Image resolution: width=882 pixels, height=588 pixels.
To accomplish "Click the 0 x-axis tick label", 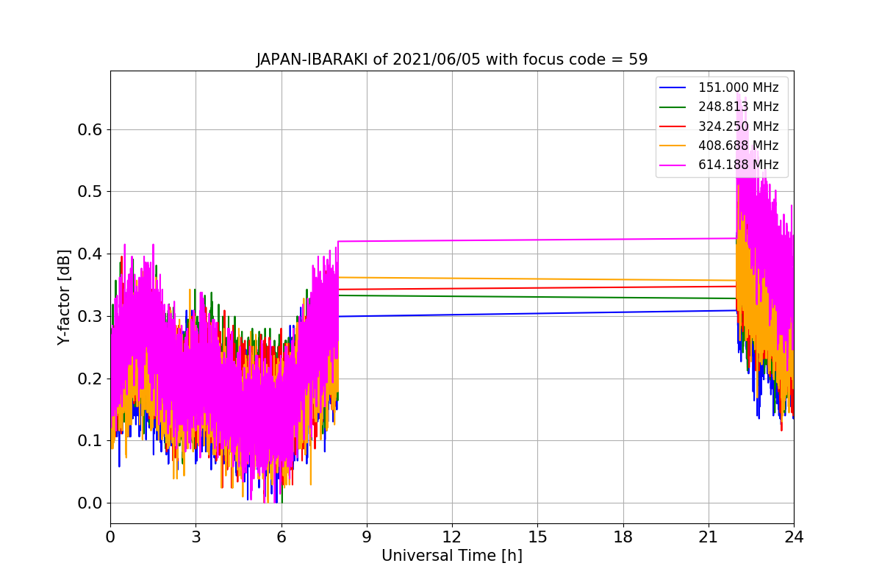I will [110, 537].
